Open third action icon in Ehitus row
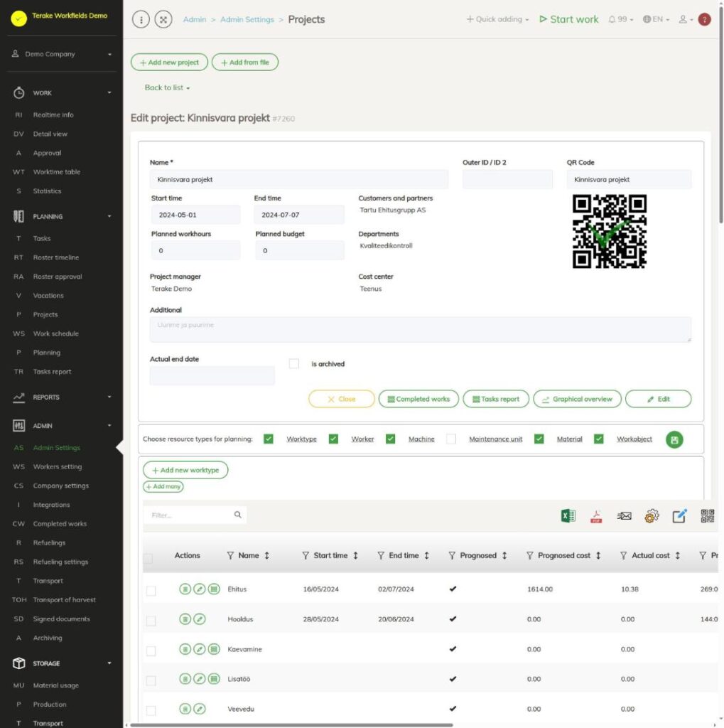Image resolution: width=724 pixels, height=728 pixels. (213, 589)
